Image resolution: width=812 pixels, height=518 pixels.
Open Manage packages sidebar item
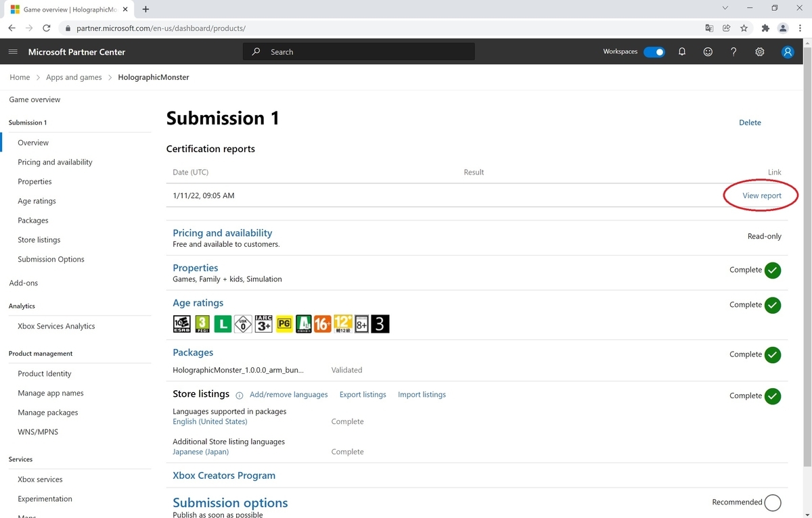[48, 413]
